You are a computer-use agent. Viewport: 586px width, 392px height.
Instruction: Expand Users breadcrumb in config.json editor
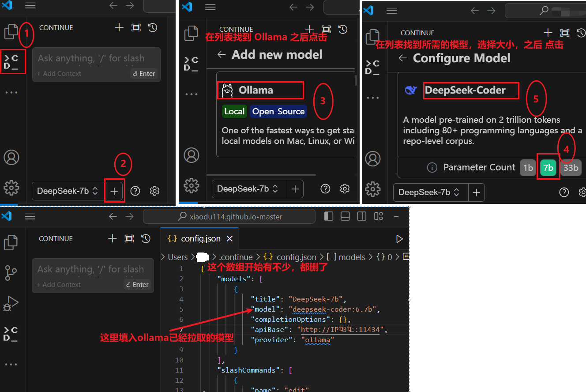coord(177,257)
